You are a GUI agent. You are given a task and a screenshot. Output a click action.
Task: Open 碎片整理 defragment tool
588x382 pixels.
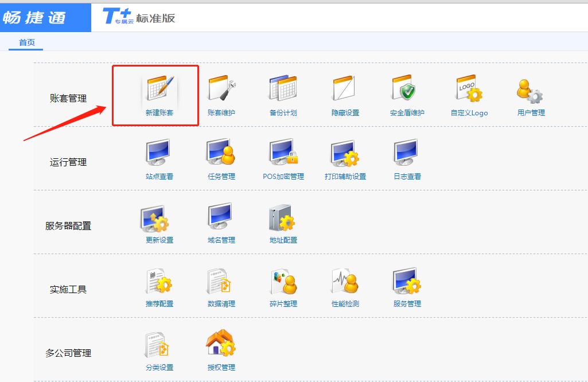click(283, 282)
